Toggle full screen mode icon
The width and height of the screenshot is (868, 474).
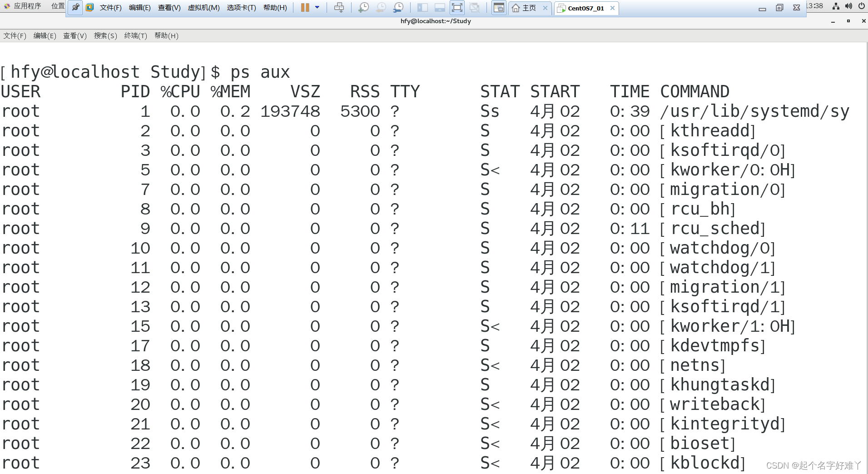(457, 7)
